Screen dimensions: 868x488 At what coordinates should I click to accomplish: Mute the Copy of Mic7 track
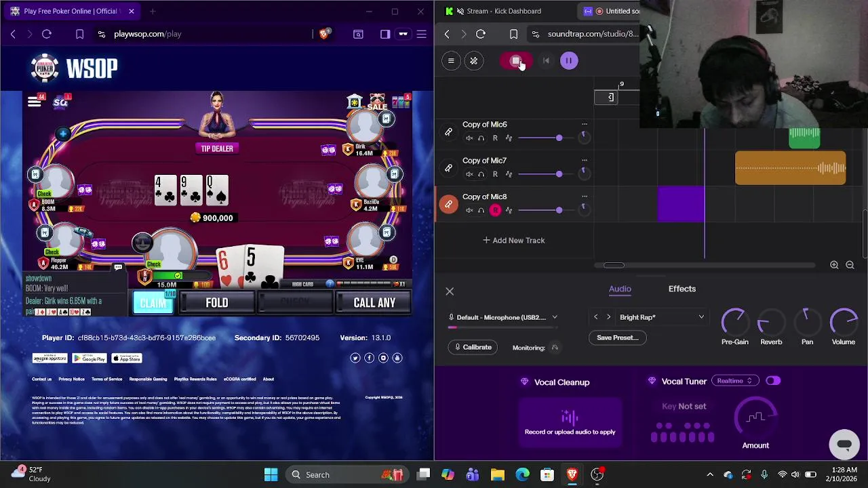tap(469, 174)
